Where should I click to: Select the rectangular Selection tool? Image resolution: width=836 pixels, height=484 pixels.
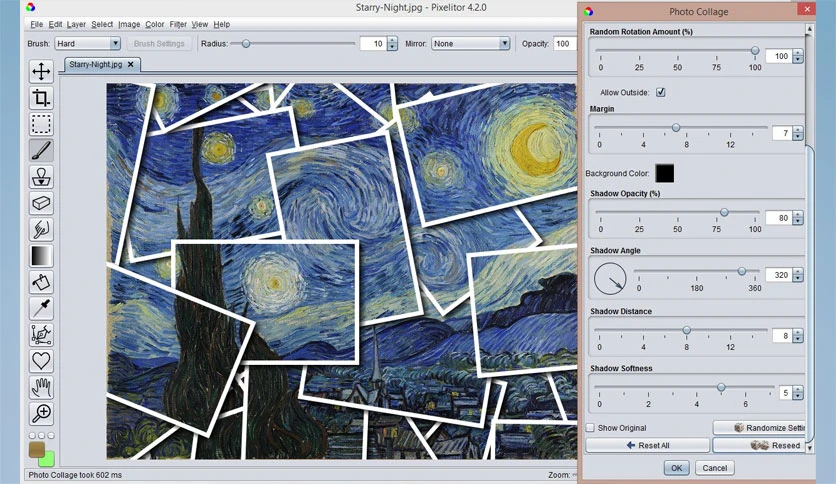tap(41, 124)
